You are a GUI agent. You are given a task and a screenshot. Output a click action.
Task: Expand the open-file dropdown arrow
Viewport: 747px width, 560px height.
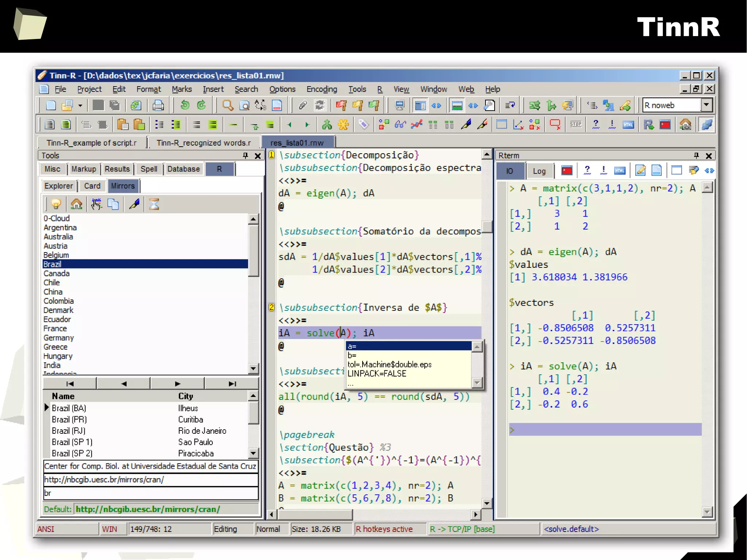tap(80, 106)
